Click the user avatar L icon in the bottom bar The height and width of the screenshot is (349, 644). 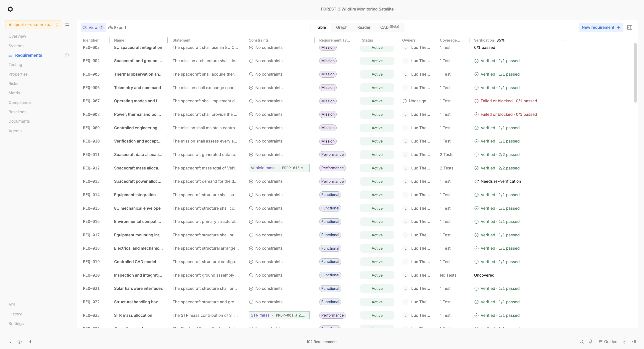tap(10, 341)
